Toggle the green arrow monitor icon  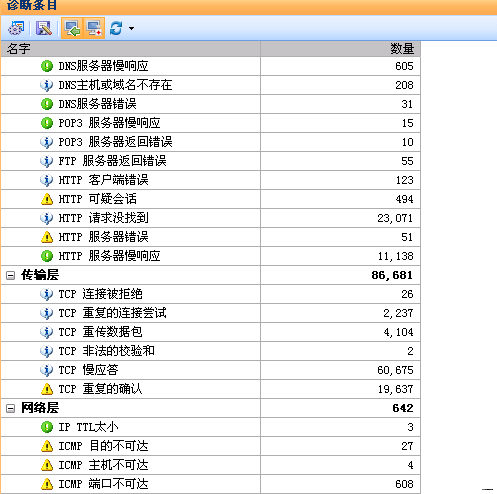point(72,28)
